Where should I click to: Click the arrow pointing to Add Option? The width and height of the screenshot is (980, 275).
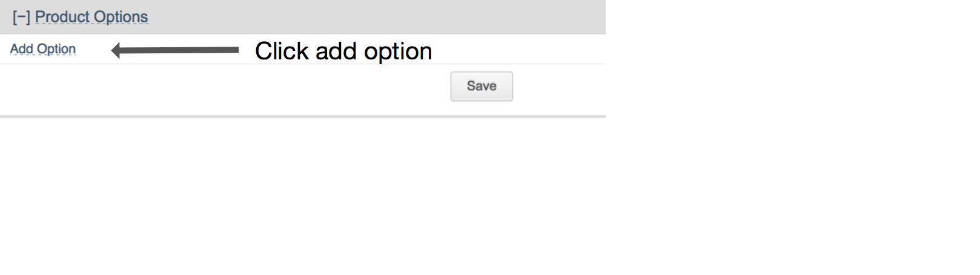coord(175,50)
